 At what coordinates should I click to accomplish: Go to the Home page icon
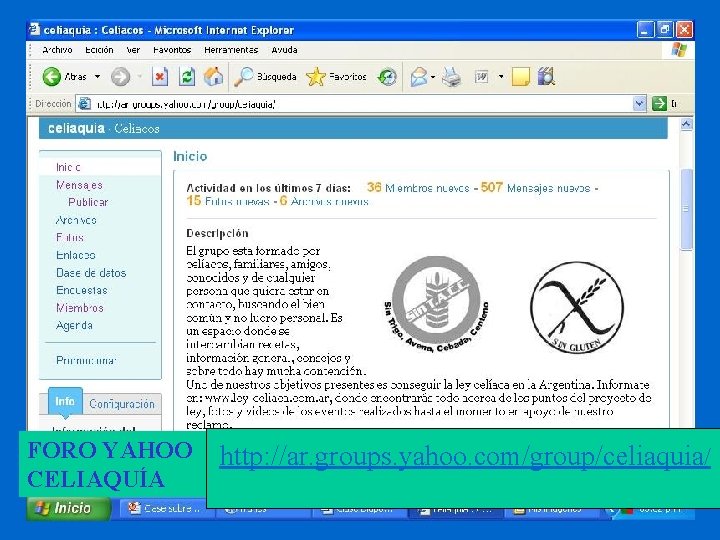click(214, 77)
